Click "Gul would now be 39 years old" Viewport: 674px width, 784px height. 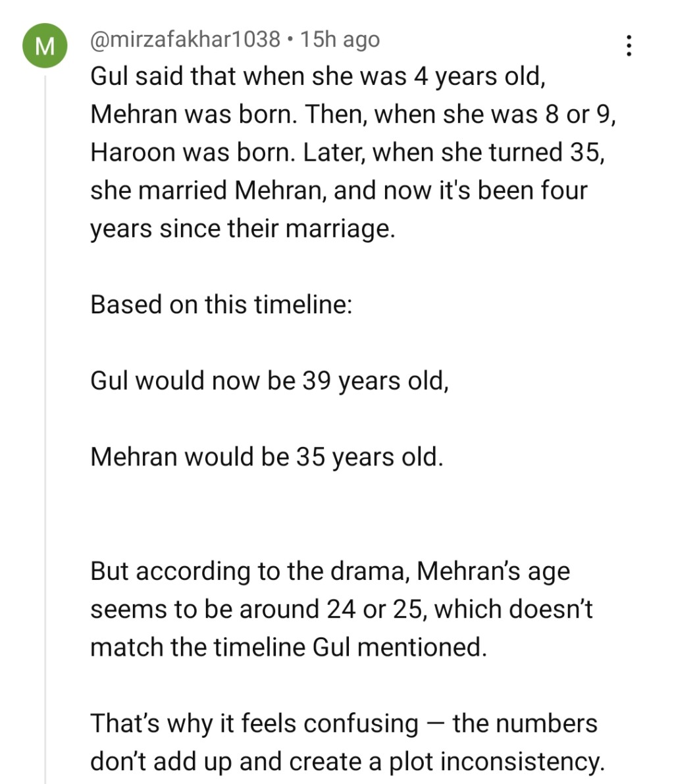click(269, 380)
